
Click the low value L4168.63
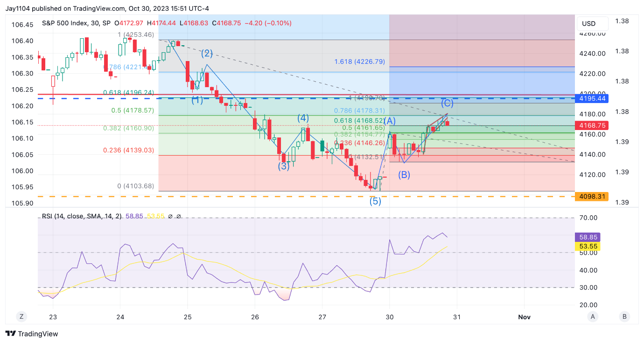click(194, 23)
